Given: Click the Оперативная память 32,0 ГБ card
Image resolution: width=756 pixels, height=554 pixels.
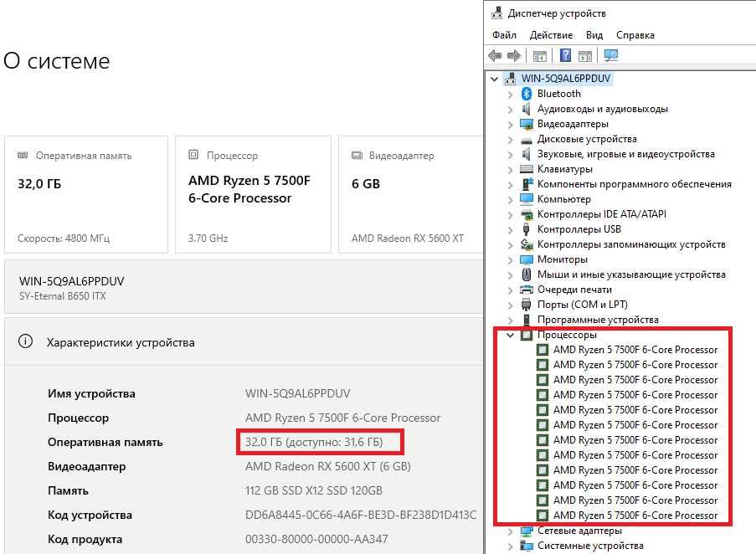Looking at the screenshot, I should pos(86,194).
